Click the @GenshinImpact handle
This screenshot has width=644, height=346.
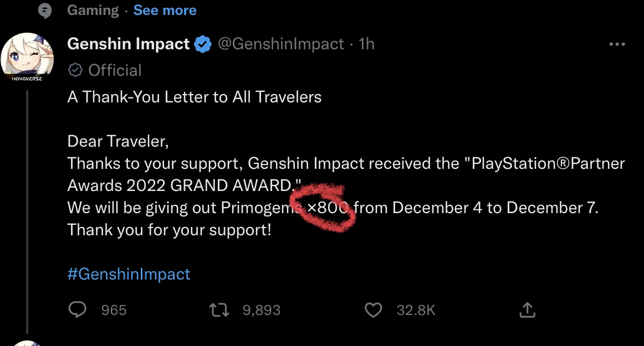tap(281, 44)
